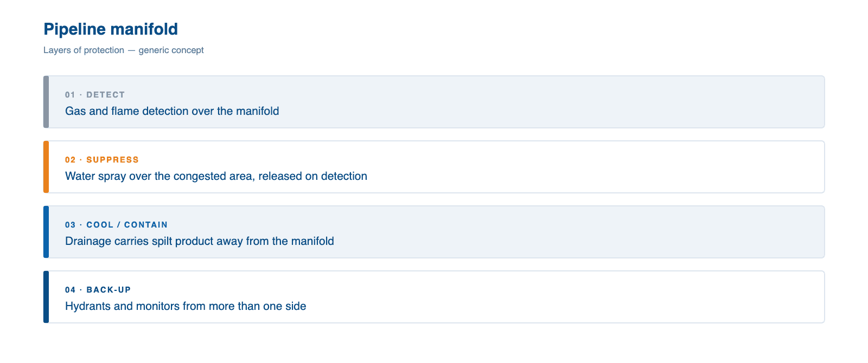The height and width of the screenshot is (363, 868).
Task: Click Drainage carries spilt product text
Action: coord(200,241)
